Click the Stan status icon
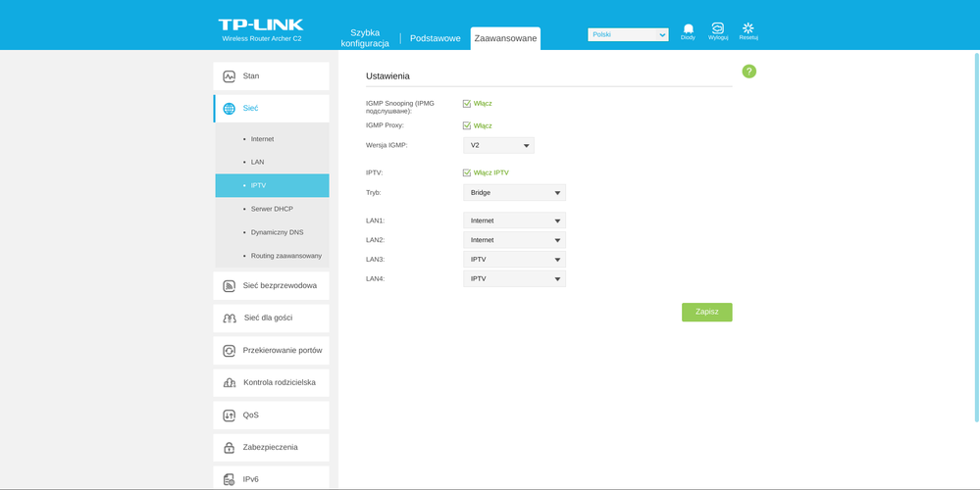The image size is (980, 490). [230, 76]
